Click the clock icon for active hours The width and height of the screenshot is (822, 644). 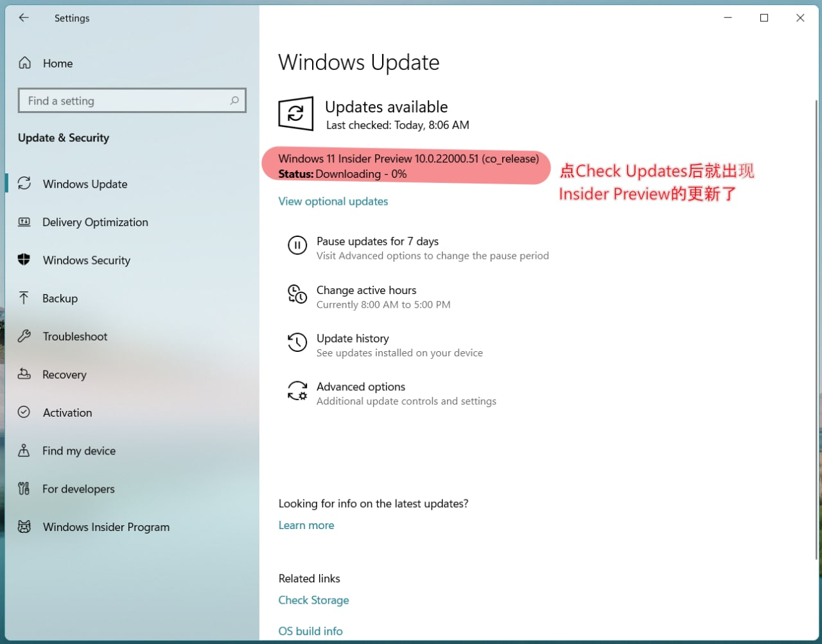(x=297, y=294)
